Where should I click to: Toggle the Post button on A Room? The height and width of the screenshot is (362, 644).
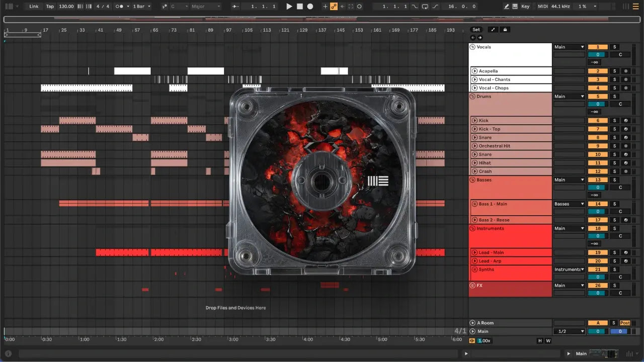pyautogui.click(x=625, y=323)
